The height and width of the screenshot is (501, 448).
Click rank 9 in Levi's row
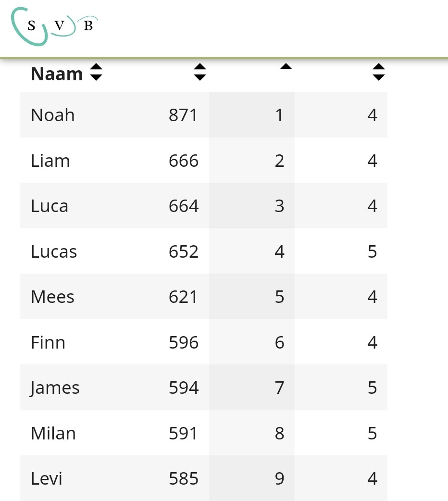pyautogui.click(x=280, y=478)
